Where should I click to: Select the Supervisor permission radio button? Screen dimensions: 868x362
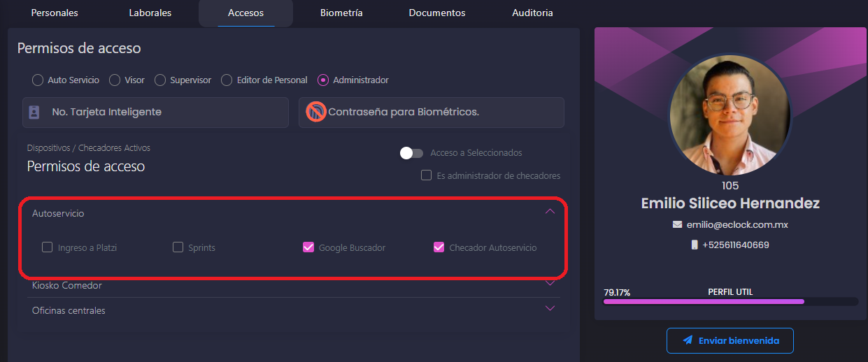tap(160, 80)
